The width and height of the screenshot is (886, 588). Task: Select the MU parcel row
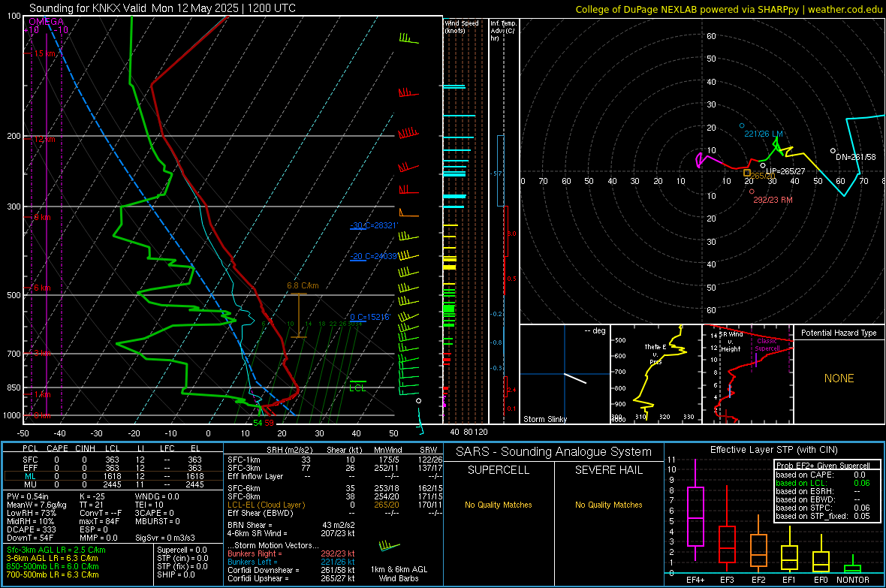pyautogui.click(x=113, y=484)
